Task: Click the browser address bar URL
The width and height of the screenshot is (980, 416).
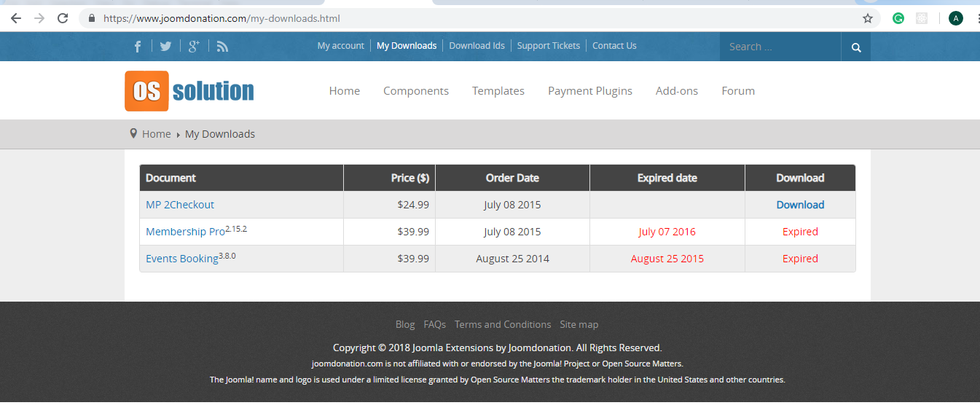Action: 222,18
